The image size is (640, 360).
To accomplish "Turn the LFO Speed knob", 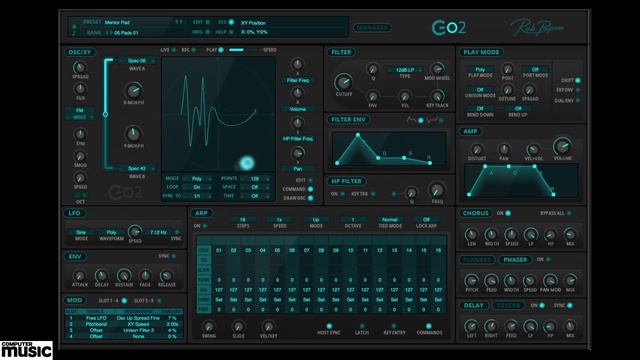I will (135, 231).
